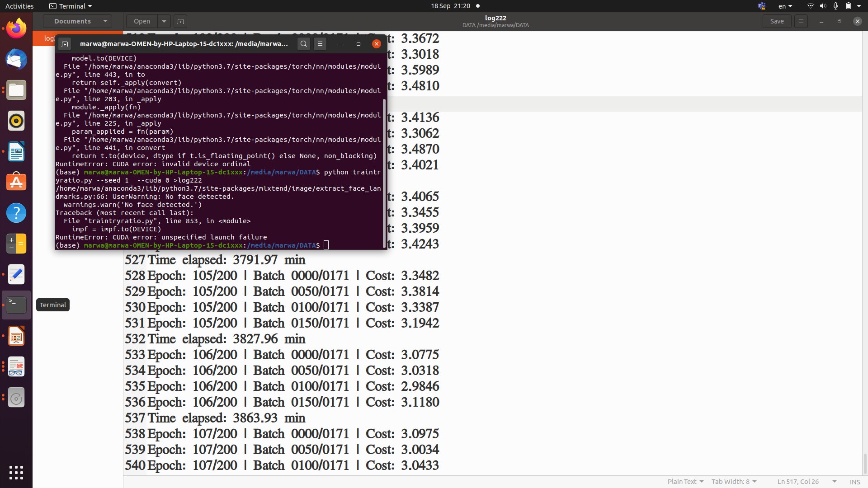Screen dimensions: 868x488
Task: Open Rhythmbox from the dock
Action: (x=16, y=121)
